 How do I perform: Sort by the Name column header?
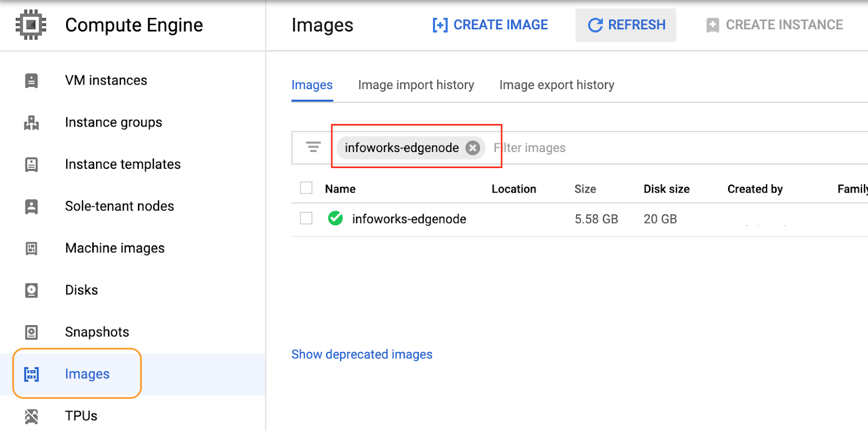(x=340, y=189)
